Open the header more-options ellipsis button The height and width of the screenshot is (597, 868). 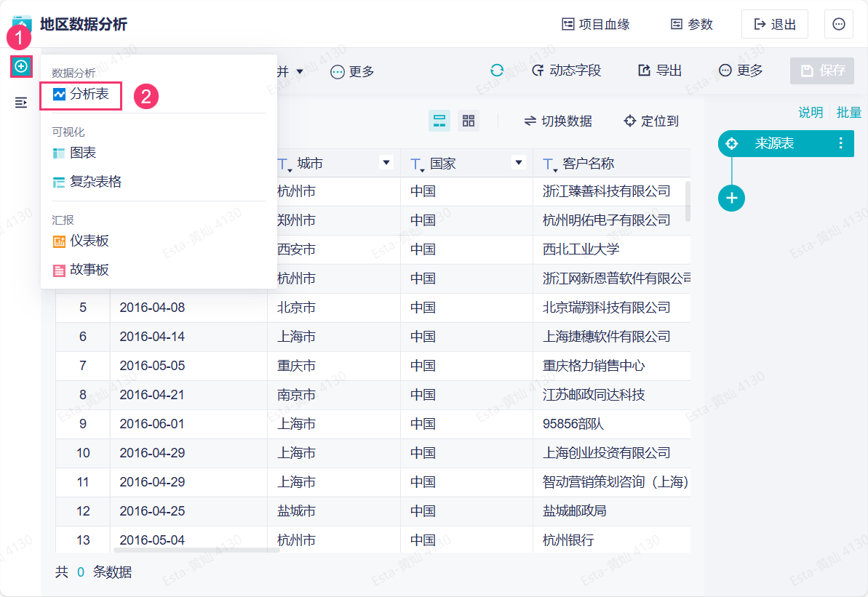[x=839, y=24]
